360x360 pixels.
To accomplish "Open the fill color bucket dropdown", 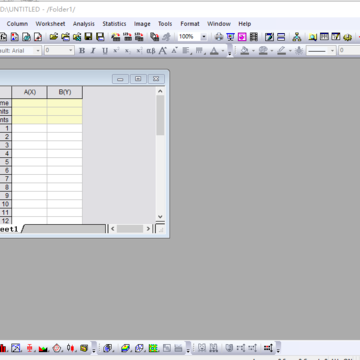I will click(x=253, y=51).
